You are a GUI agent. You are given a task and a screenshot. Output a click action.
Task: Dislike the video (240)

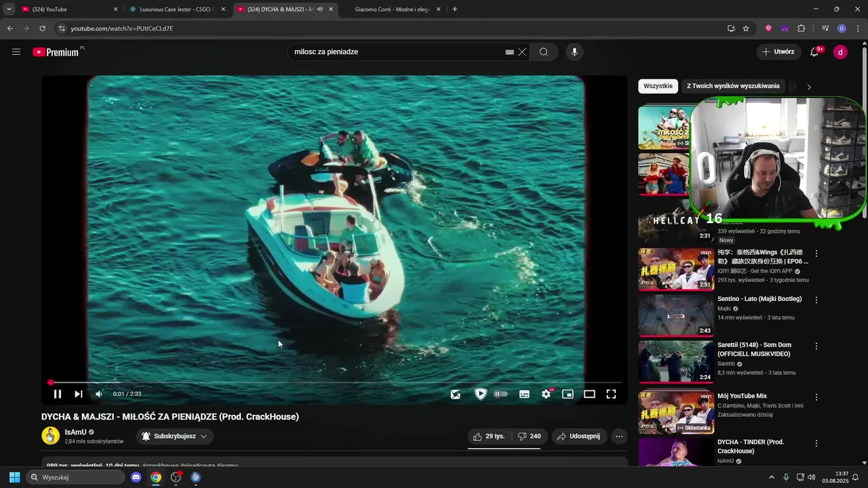(529, 436)
